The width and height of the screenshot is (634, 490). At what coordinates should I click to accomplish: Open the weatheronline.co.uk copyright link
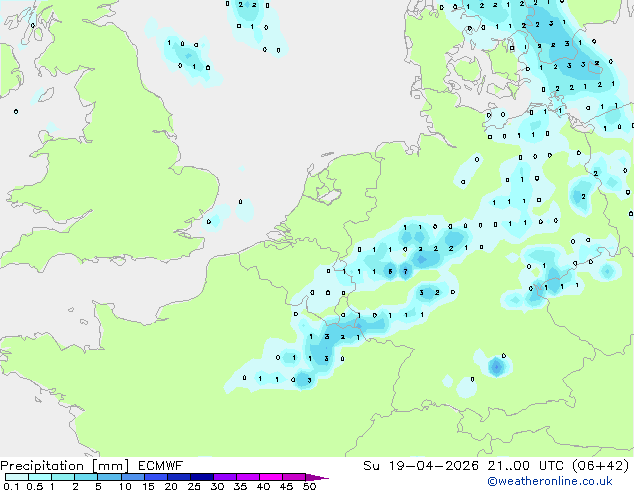(x=550, y=481)
